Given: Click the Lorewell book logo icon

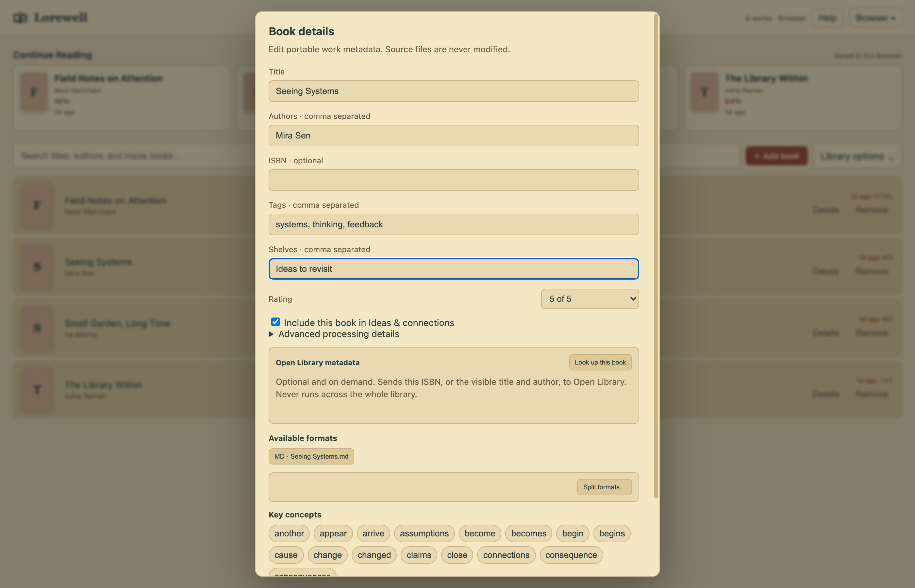Looking at the screenshot, I should click(x=20, y=18).
